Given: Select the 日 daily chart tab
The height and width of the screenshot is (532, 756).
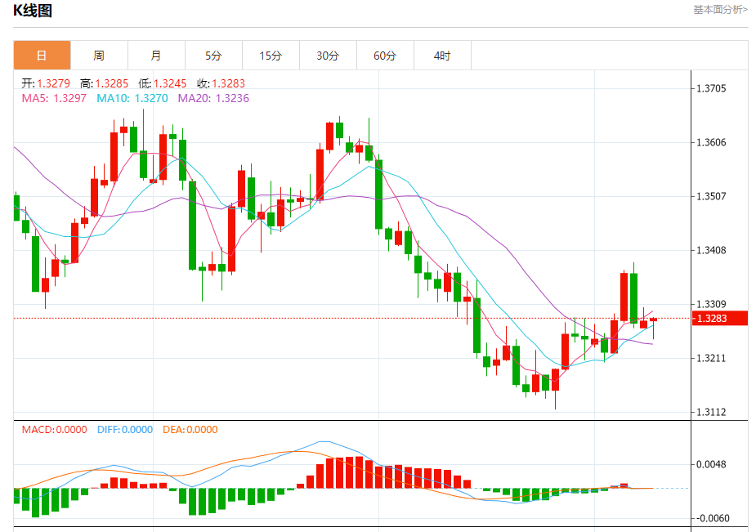Looking at the screenshot, I should click(42, 56).
